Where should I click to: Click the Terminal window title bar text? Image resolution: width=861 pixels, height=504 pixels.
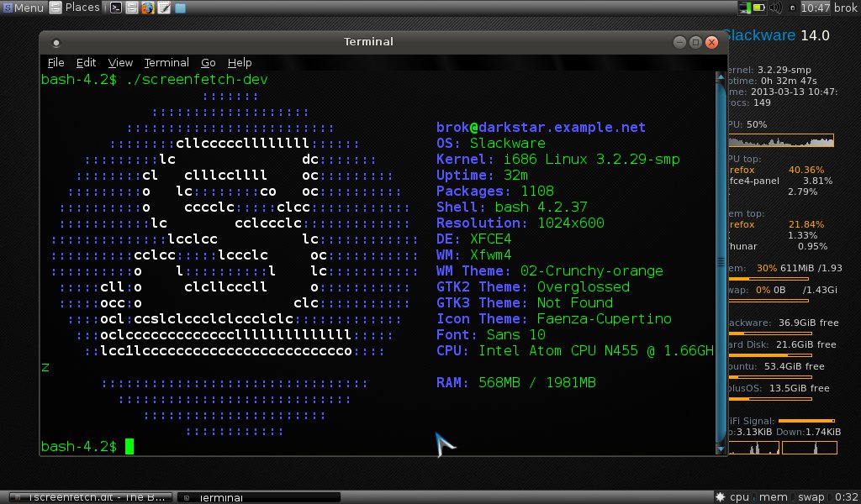pyautogui.click(x=368, y=42)
